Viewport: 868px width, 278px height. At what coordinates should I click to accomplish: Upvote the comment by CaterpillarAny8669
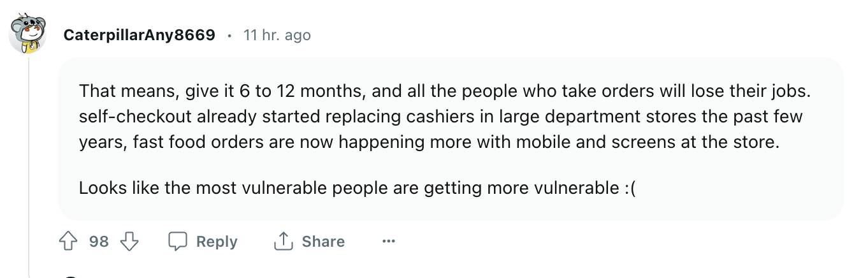(x=68, y=242)
